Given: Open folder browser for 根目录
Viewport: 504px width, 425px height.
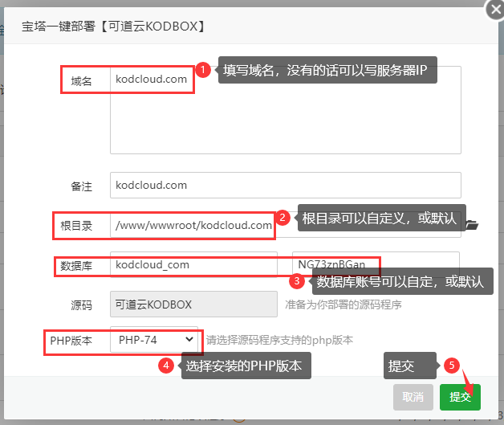Looking at the screenshot, I should pos(471,225).
